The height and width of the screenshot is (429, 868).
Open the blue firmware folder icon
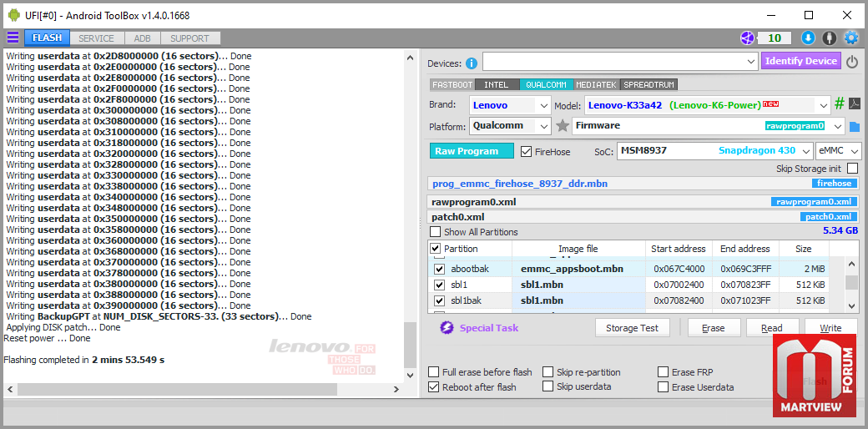point(855,127)
